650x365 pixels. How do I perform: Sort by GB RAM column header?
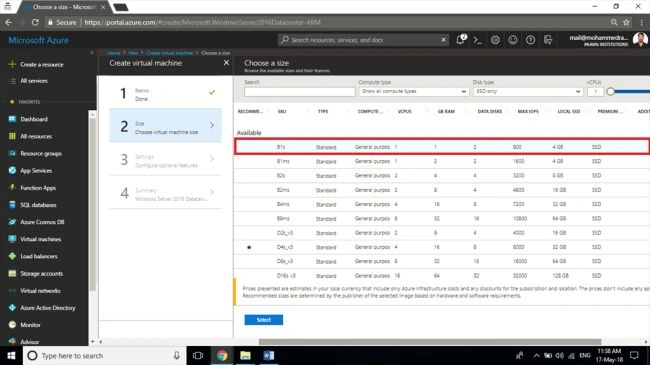(446, 111)
